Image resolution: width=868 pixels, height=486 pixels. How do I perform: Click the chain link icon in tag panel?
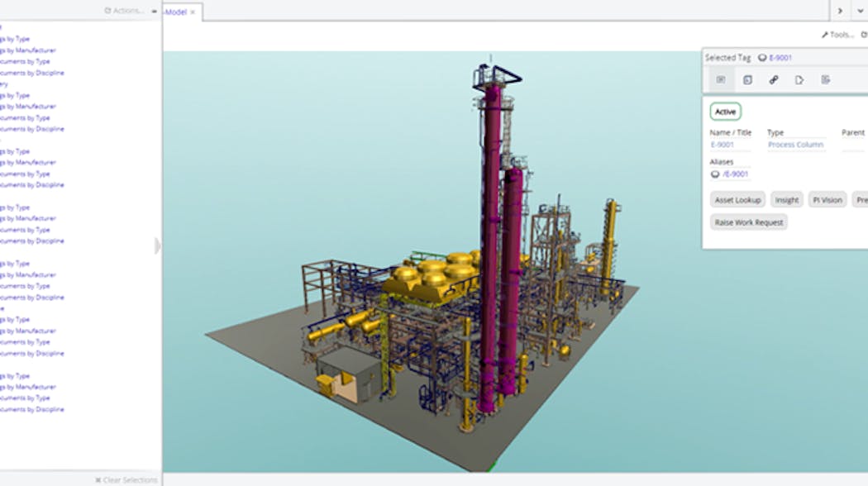pyautogui.click(x=774, y=80)
